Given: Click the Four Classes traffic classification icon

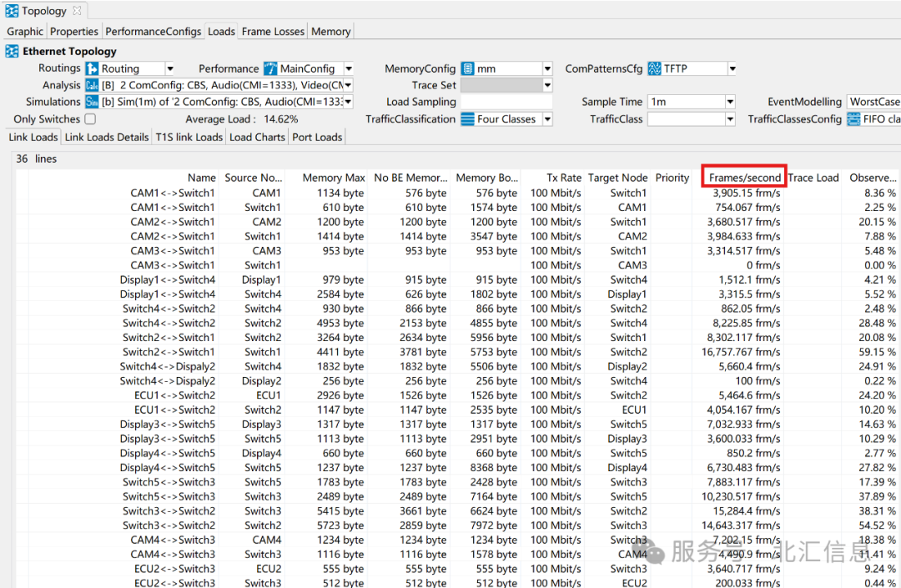Looking at the screenshot, I should (468, 119).
